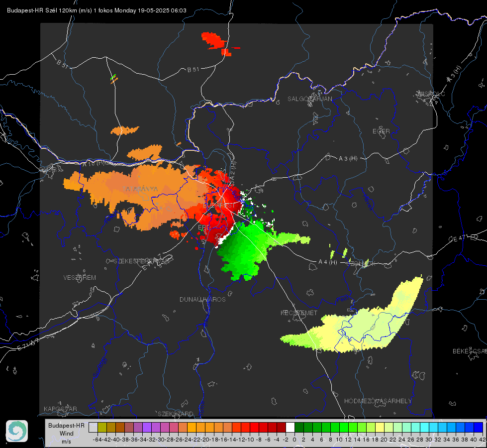Click the DUNAUJVAROS city label

pos(202,299)
